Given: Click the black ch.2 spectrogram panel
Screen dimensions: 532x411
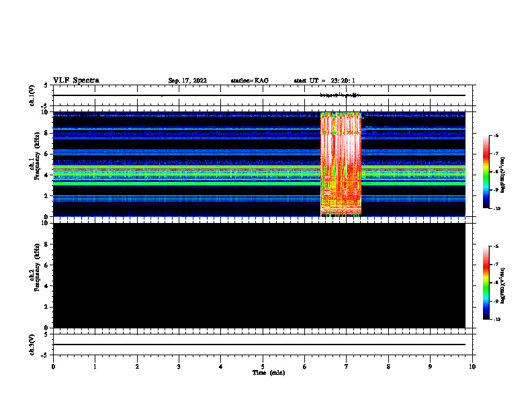Looking at the screenshot, I should [259, 275].
